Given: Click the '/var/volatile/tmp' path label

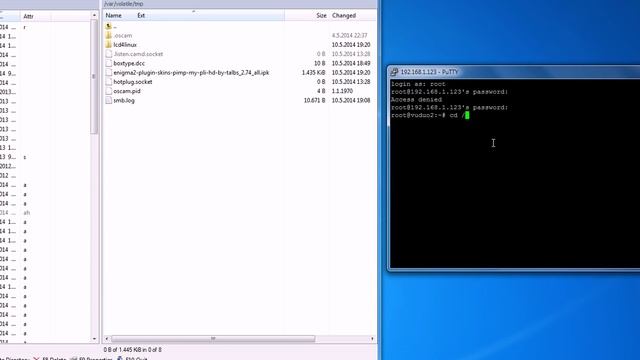Looking at the screenshot, I should pos(124,4).
